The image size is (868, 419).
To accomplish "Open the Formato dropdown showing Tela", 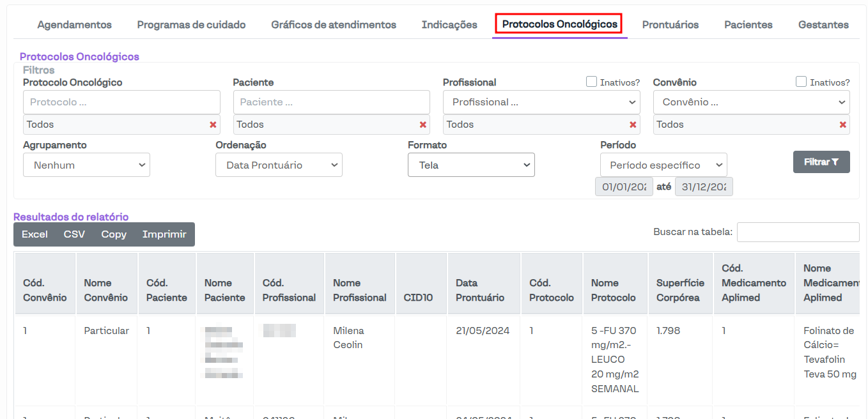I will (471, 165).
